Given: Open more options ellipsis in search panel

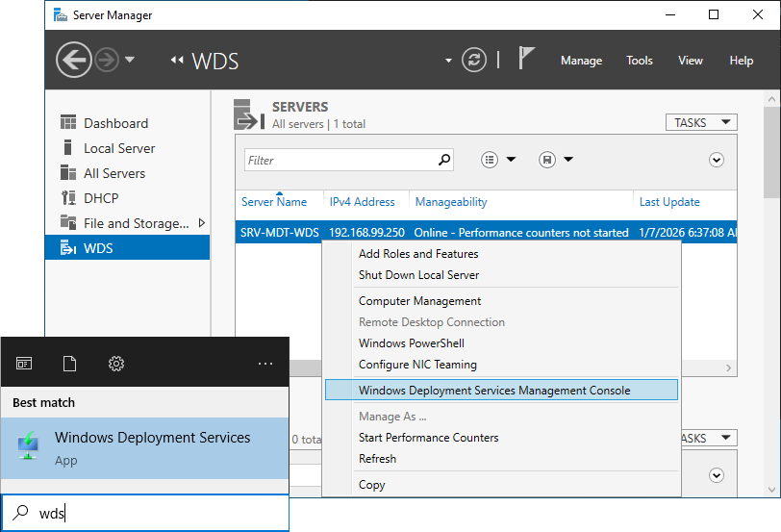Looking at the screenshot, I should (x=265, y=364).
